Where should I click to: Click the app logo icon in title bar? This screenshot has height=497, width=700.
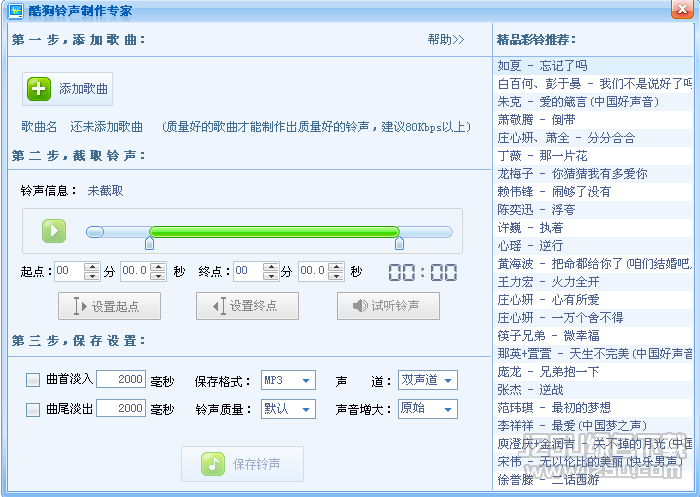pyautogui.click(x=16, y=10)
